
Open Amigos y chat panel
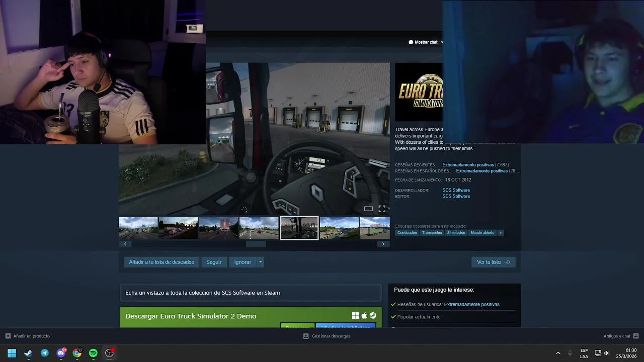pos(621,336)
